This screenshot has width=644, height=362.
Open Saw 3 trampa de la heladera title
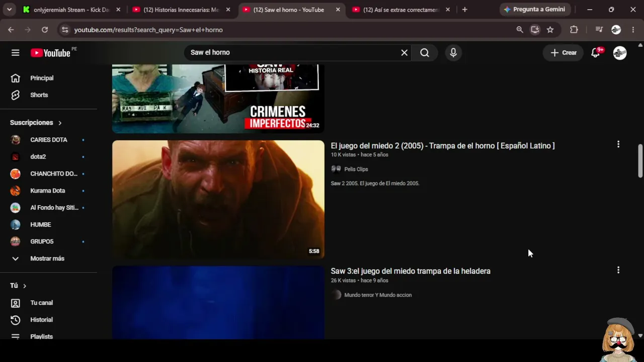(x=411, y=271)
